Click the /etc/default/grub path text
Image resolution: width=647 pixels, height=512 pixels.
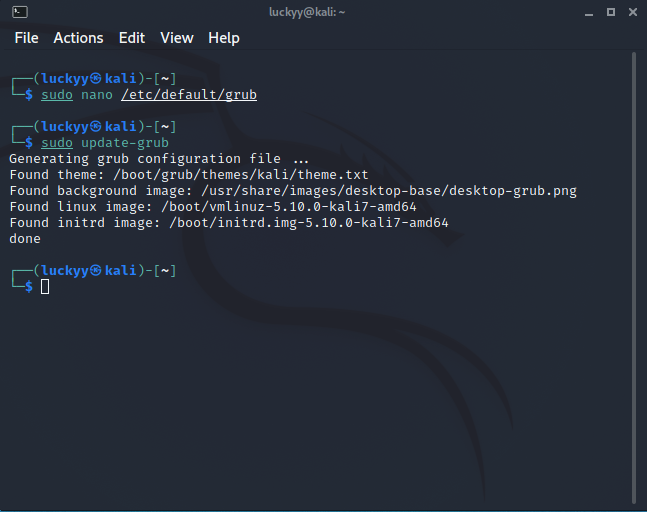(189, 95)
